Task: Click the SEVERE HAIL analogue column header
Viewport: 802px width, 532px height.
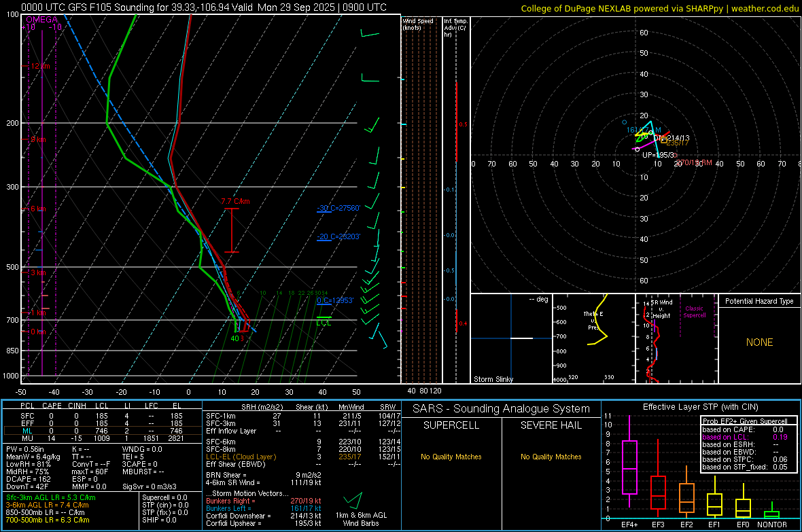Action: point(551,425)
